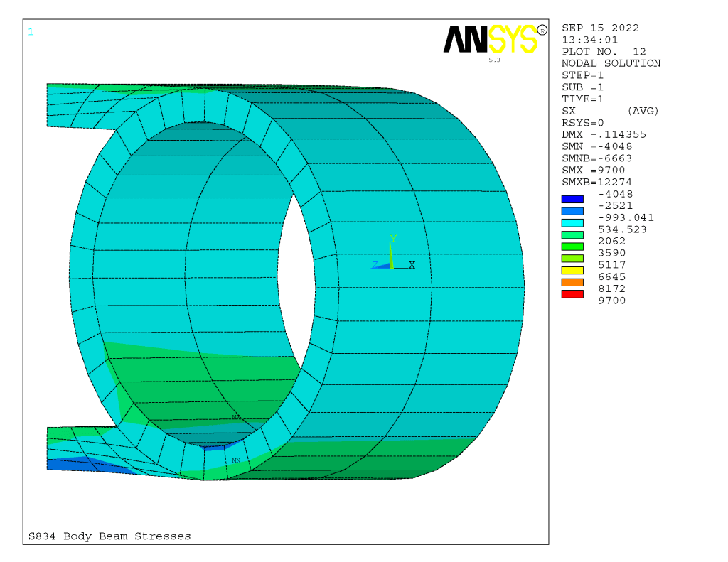Click the SEP 15 2022 date
This screenshot has height=562, width=728.
point(600,28)
